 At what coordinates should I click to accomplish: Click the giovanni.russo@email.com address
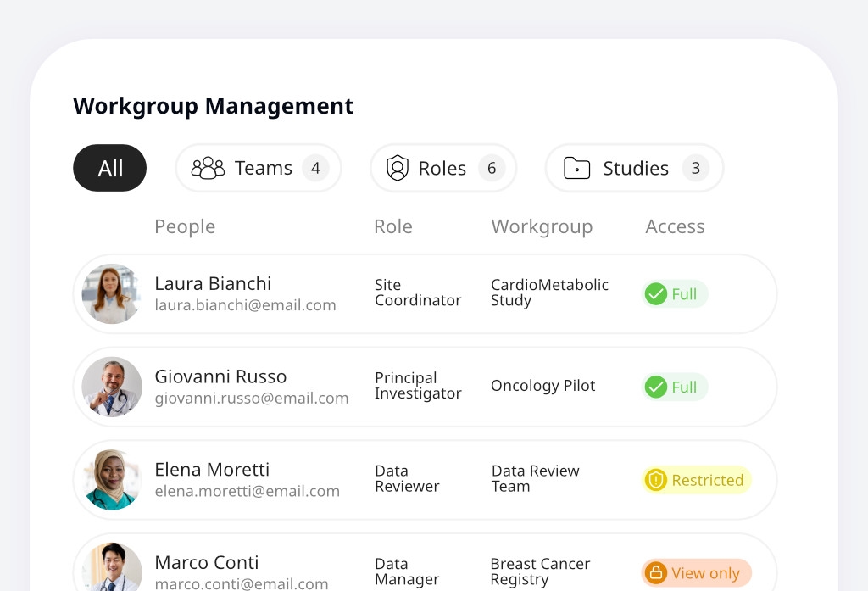[x=252, y=399]
